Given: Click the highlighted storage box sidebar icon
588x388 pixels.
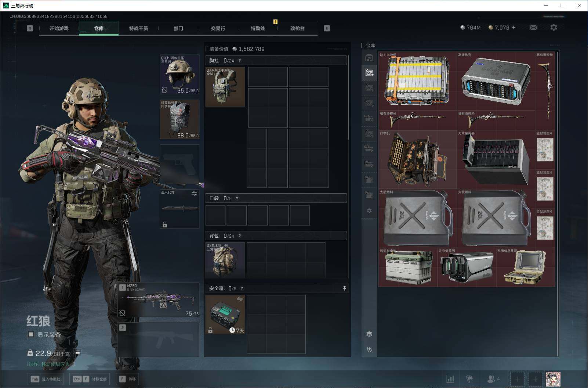Looking at the screenshot, I should point(369,72).
